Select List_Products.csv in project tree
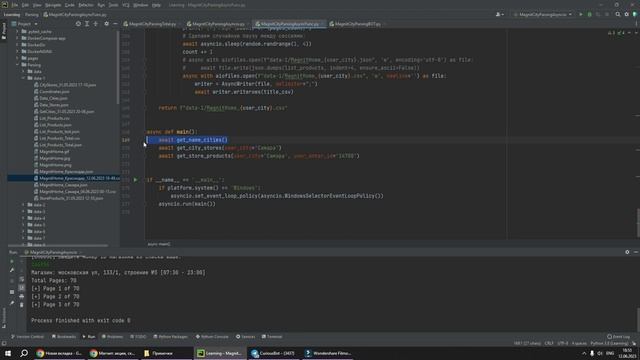 click(54, 118)
